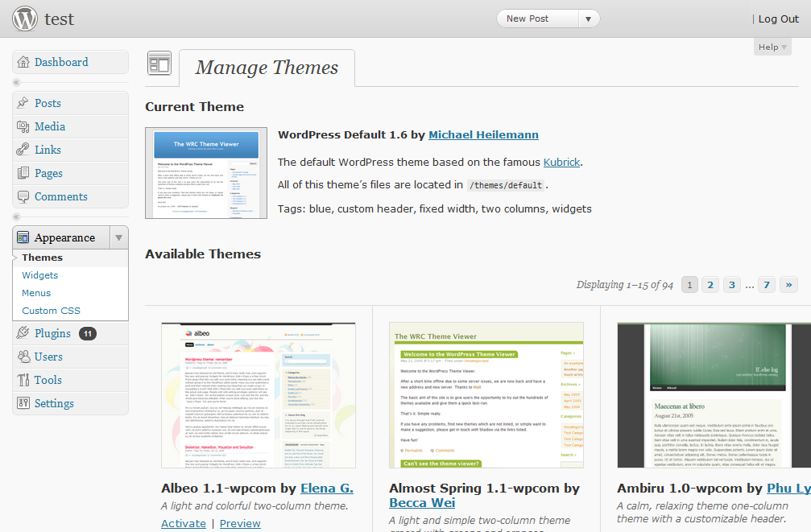The width and height of the screenshot is (811, 532).
Task: Click the current theme screenshot thumbnail
Action: [206, 173]
